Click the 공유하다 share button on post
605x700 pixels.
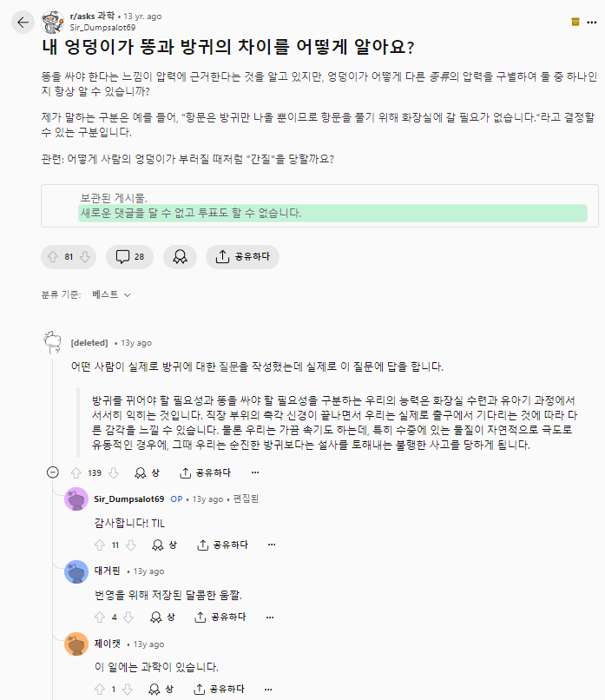pos(243,256)
